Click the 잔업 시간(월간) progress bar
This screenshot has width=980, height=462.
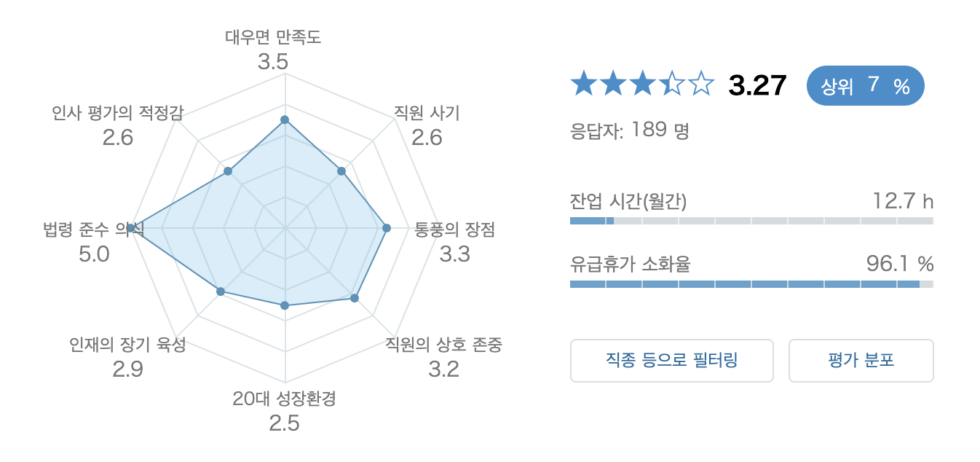751,221
